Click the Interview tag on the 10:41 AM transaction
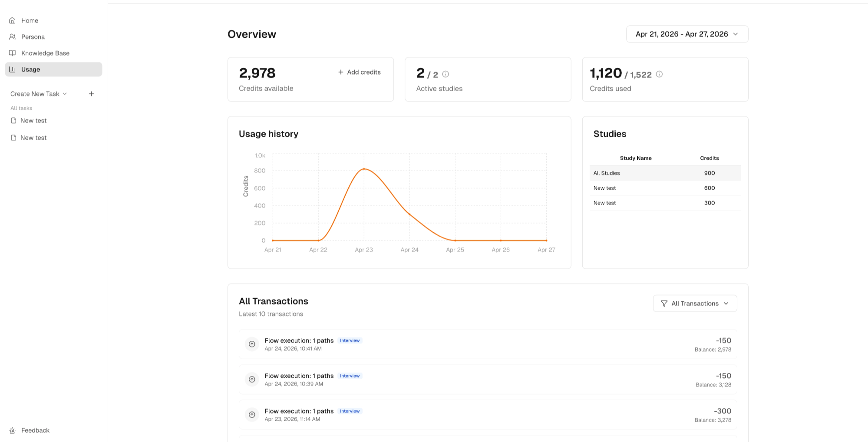 tap(350, 341)
